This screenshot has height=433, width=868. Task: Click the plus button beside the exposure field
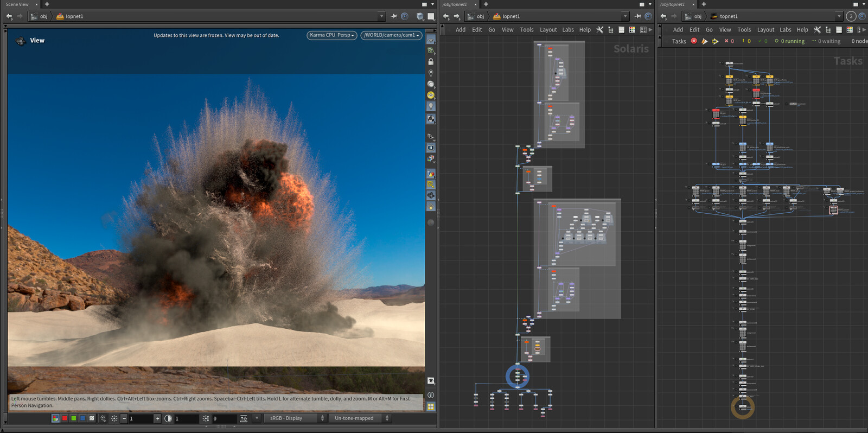click(158, 418)
